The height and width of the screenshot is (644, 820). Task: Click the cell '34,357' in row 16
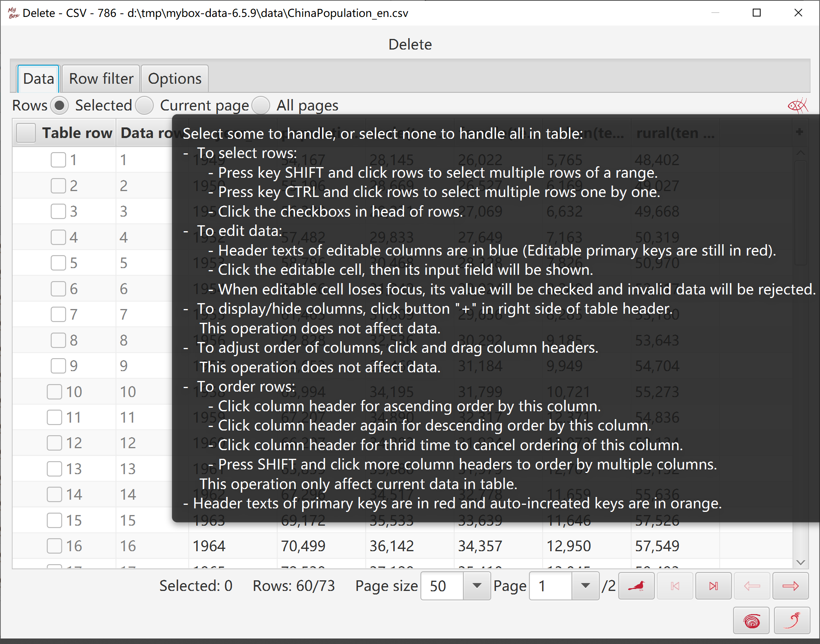pos(498,546)
